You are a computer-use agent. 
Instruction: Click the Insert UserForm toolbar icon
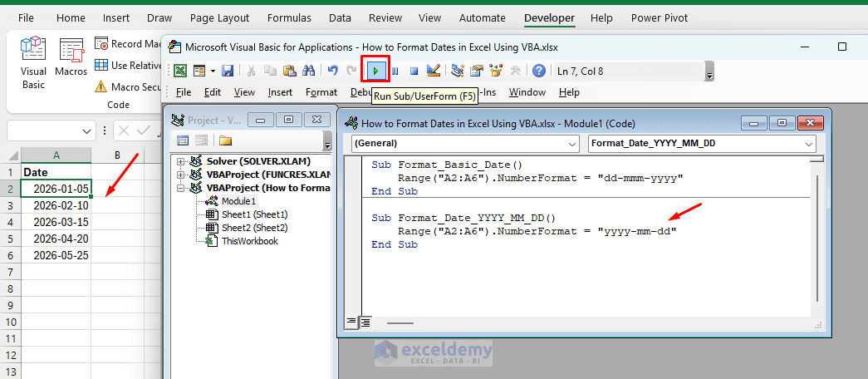point(199,71)
